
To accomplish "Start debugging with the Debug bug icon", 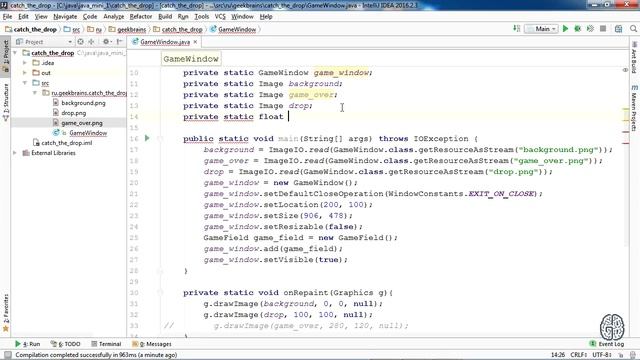I will pos(578,29).
